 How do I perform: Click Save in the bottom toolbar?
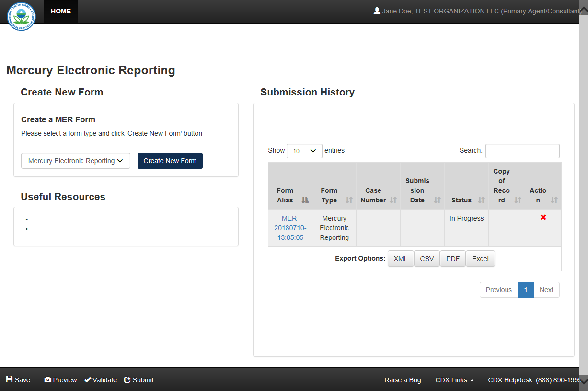tap(18, 380)
